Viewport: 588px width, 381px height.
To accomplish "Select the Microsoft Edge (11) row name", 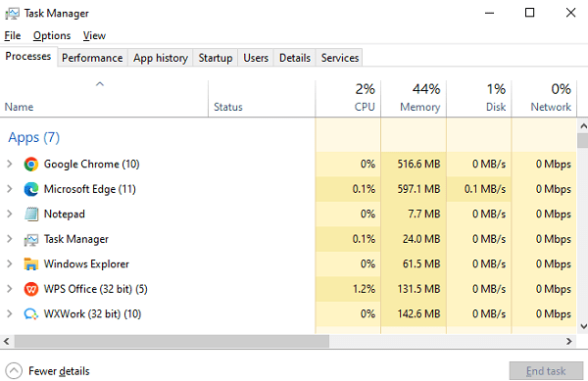I will pyautogui.click(x=90, y=189).
